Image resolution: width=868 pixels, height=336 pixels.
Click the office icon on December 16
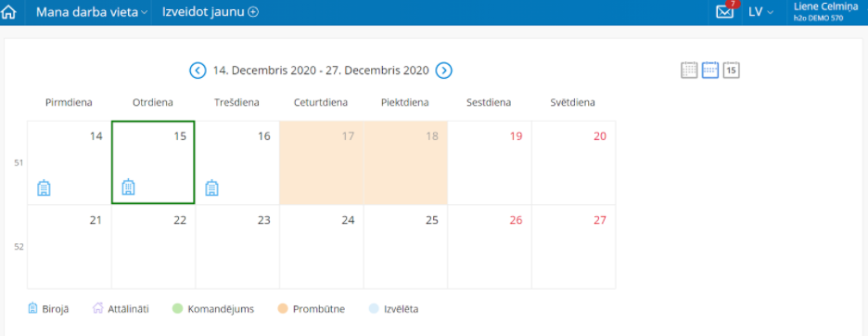pyautogui.click(x=211, y=188)
